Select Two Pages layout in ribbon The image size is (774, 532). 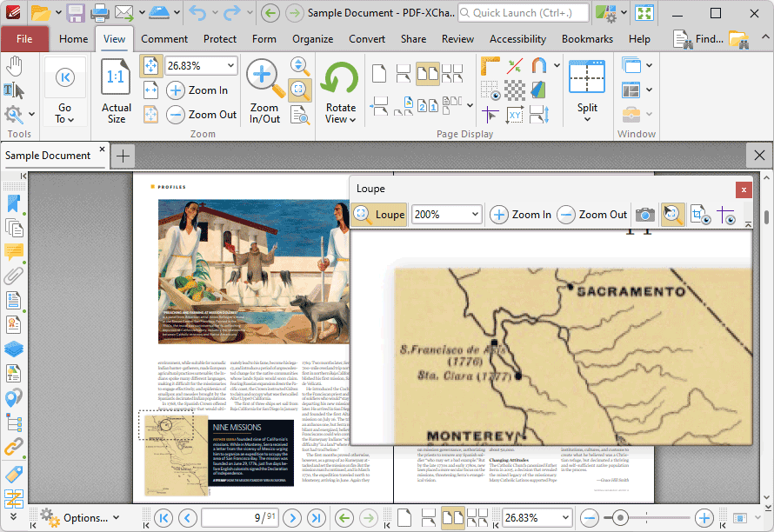click(428, 73)
